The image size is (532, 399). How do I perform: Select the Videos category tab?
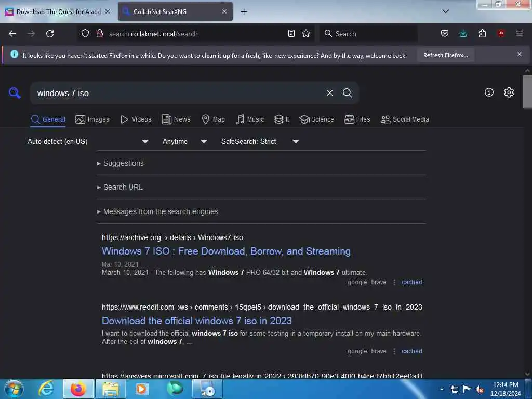tap(136, 119)
